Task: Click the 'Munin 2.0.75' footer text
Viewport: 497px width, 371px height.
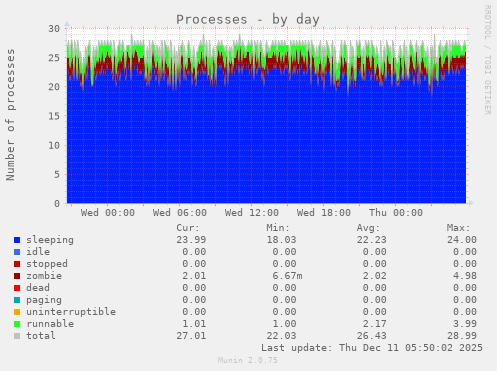Action: pyautogui.click(x=248, y=360)
